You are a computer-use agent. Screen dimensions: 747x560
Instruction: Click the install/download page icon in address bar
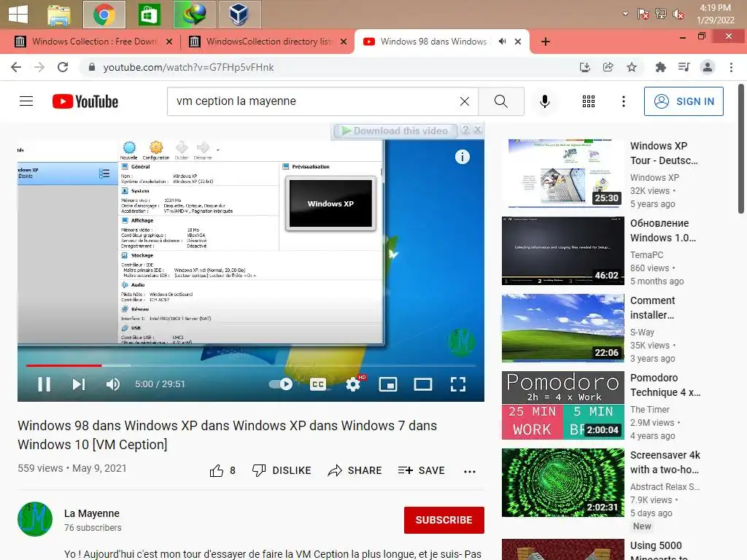(584, 67)
